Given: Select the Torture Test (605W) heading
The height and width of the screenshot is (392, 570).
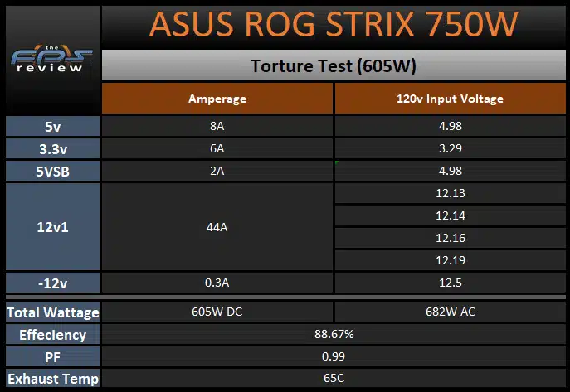Looking at the screenshot, I should pyautogui.click(x=334, y=65).
